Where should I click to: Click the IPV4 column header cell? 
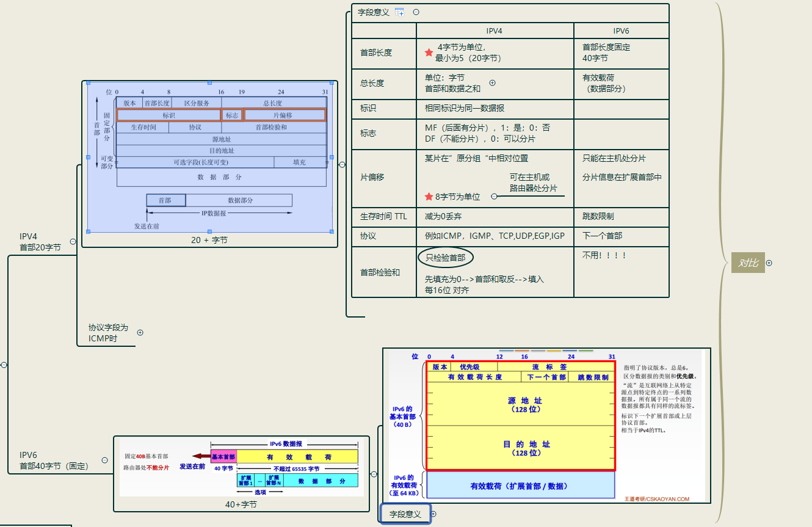495,31
